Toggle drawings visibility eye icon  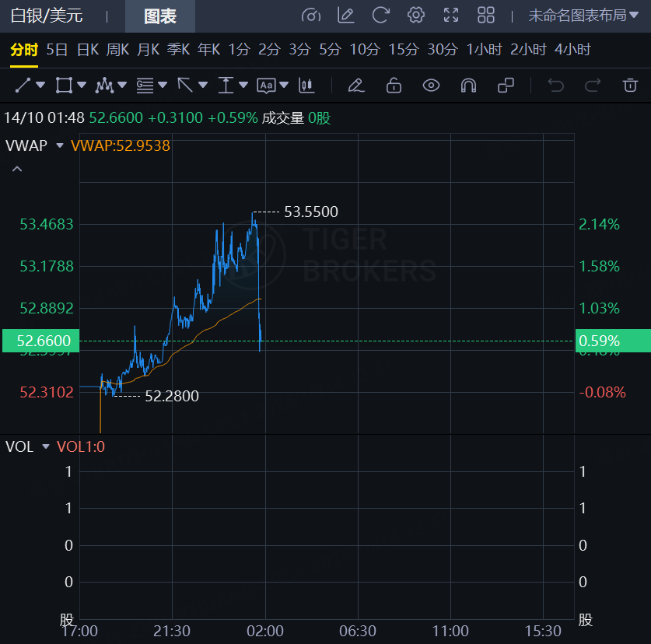coord(431,85)
